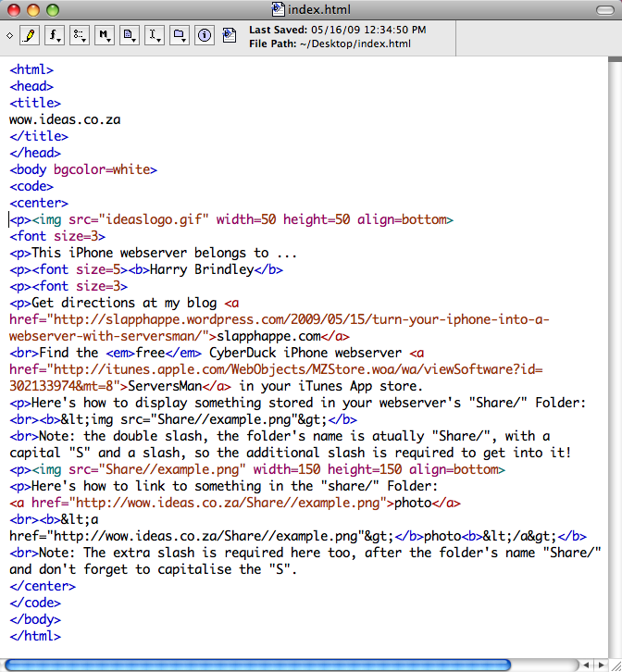Click the small diamond at toolbar's left

pyautogui.click(x=9, y=36)
